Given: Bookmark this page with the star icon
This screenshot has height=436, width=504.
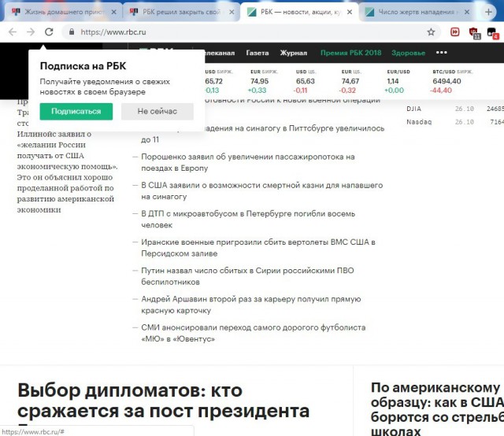Looking at the screenshot, I should (x=431, y=31).
